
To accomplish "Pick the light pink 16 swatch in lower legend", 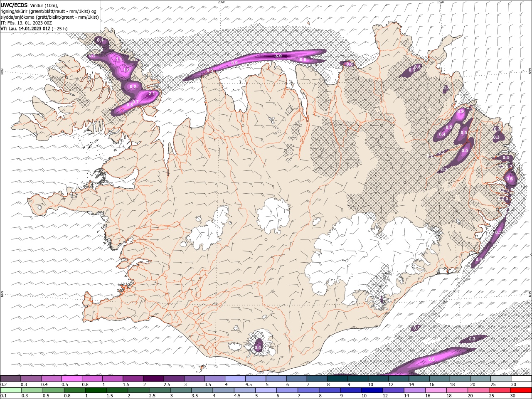I will pos(436,390).
